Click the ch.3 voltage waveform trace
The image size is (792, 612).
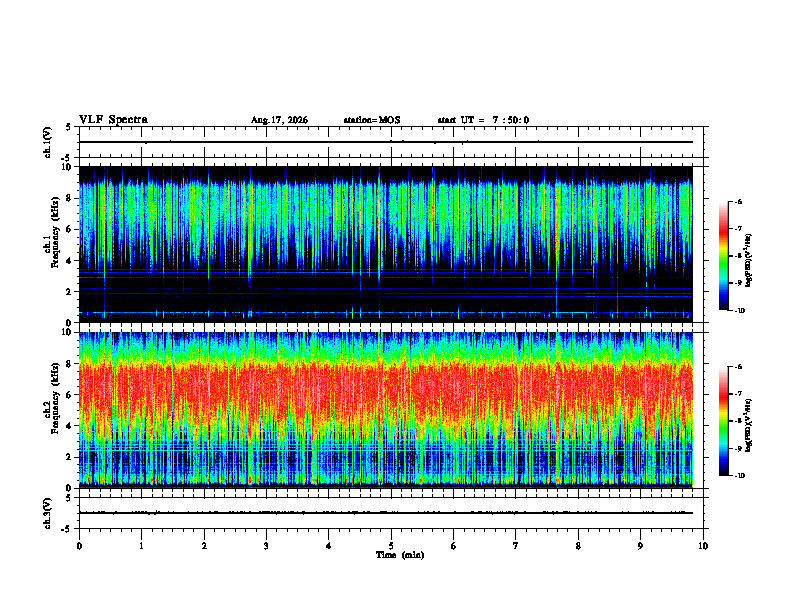(386, 513)
